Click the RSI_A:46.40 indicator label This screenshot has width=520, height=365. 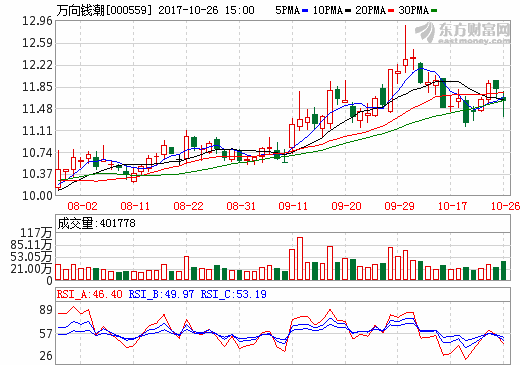(89, 294)
